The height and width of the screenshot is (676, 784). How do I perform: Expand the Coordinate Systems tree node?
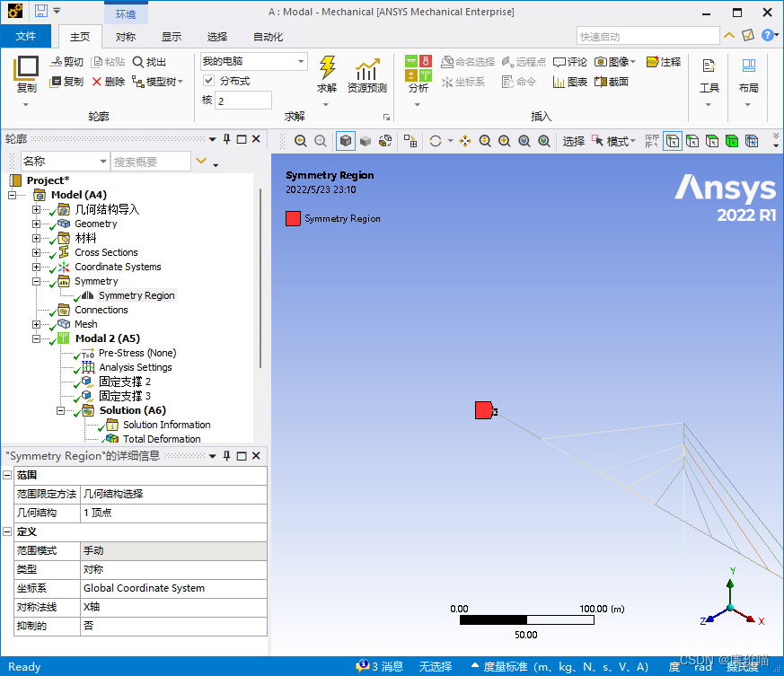(x=36, y=267)
